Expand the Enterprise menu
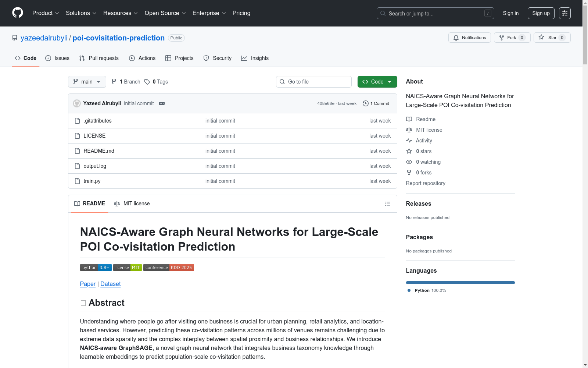Viewport: 588px width, 368px height. [209, 13]
